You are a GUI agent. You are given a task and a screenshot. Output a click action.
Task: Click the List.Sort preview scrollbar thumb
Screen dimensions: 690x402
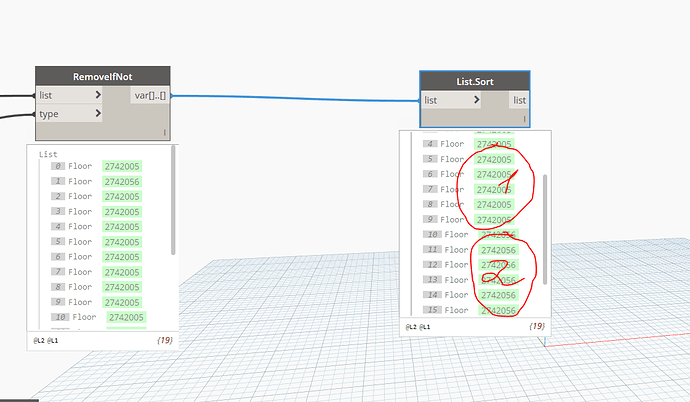coord(545,230)
